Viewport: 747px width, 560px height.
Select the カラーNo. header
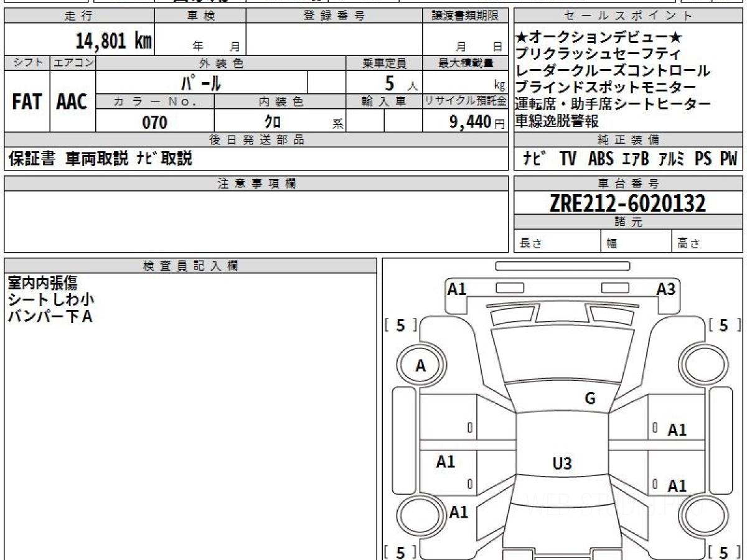pyautogui.click(x=155, y=102)
